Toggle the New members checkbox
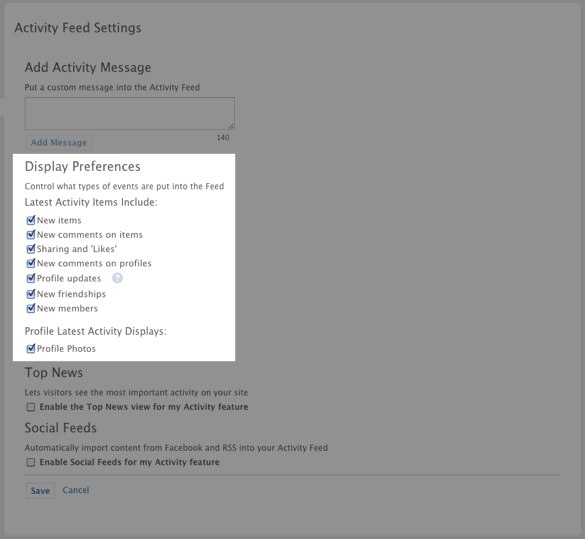Viewport: 585px width, 539px height. (x=31, y=308)
